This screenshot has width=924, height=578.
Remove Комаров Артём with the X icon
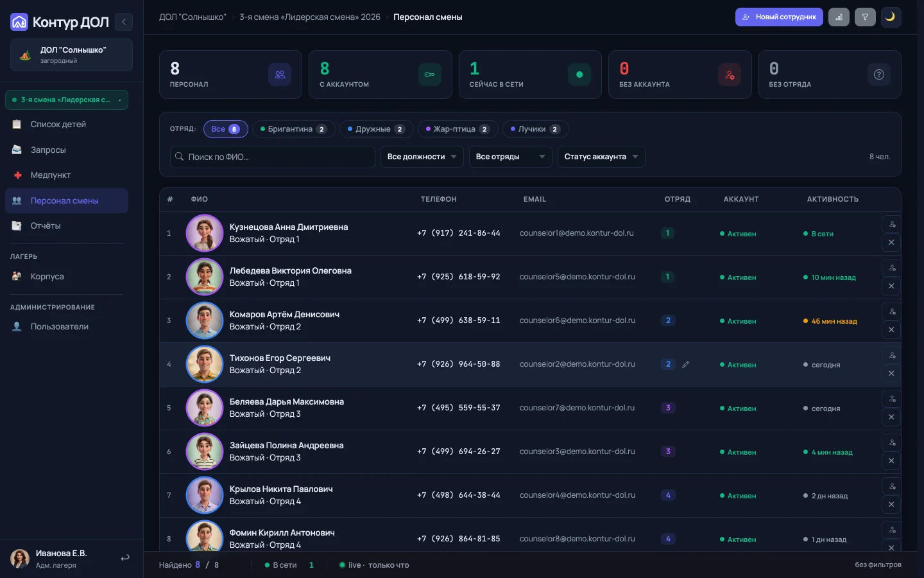892,329
